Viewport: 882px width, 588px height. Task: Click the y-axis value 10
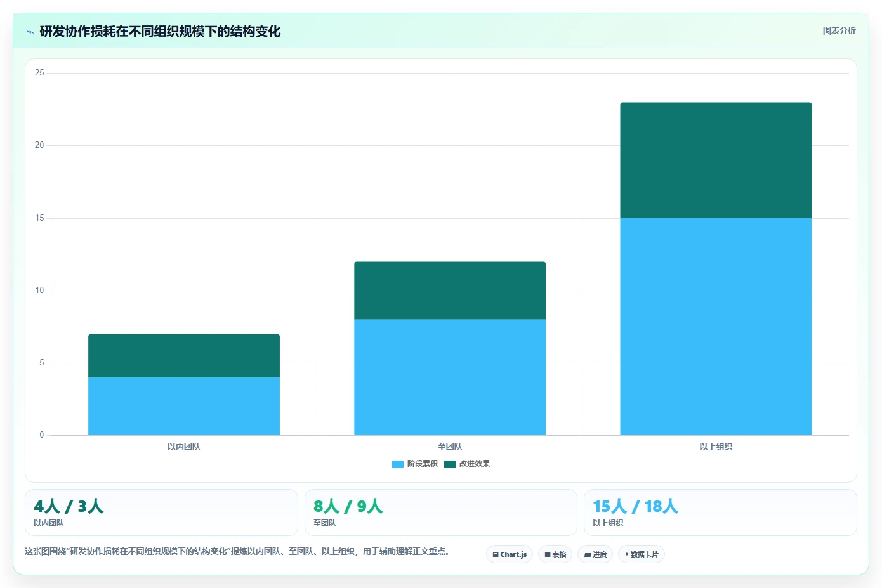[39, 291]
